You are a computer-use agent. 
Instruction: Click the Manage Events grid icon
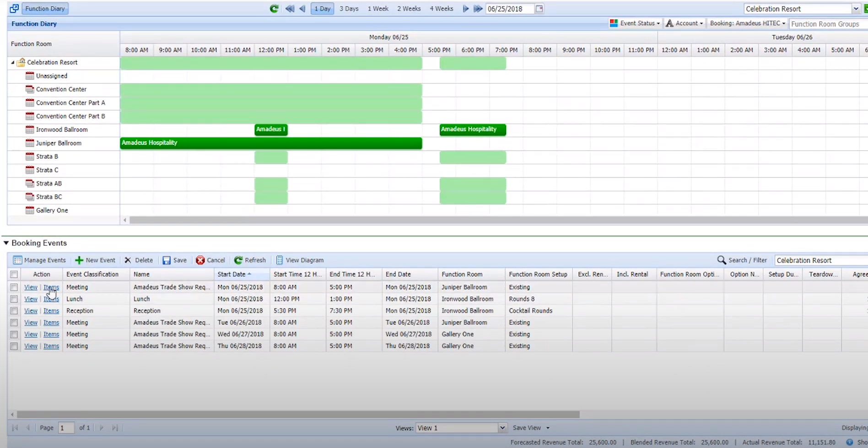tap(17, 260)
